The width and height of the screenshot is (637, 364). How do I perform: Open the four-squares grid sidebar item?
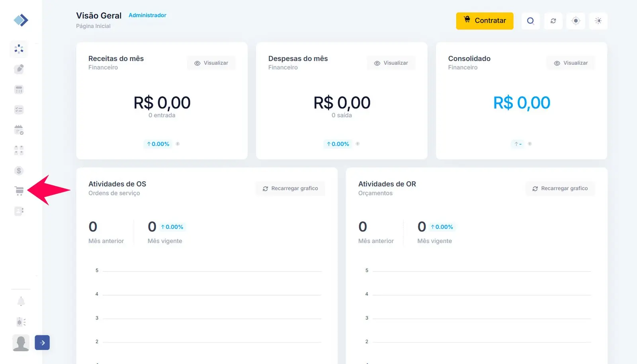pos(19,150)
